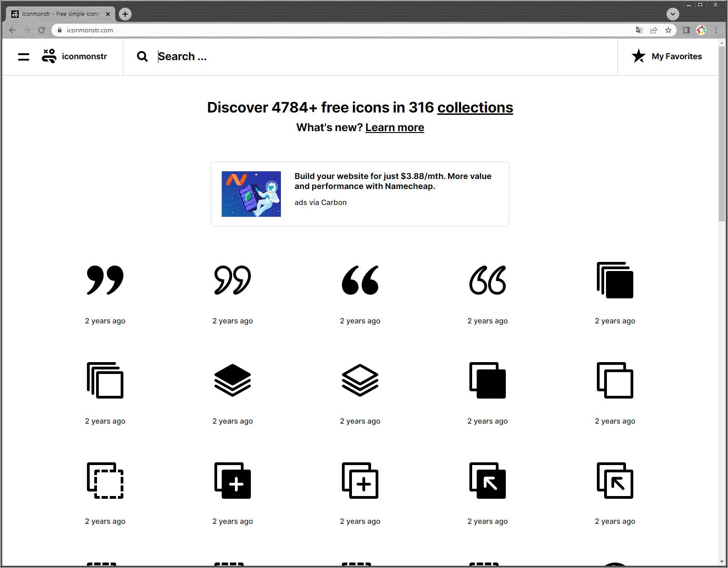This screenshot has width=728, height=568.
Task: Click the page vertical scrollbar
Action: click(x=722, y=137)
